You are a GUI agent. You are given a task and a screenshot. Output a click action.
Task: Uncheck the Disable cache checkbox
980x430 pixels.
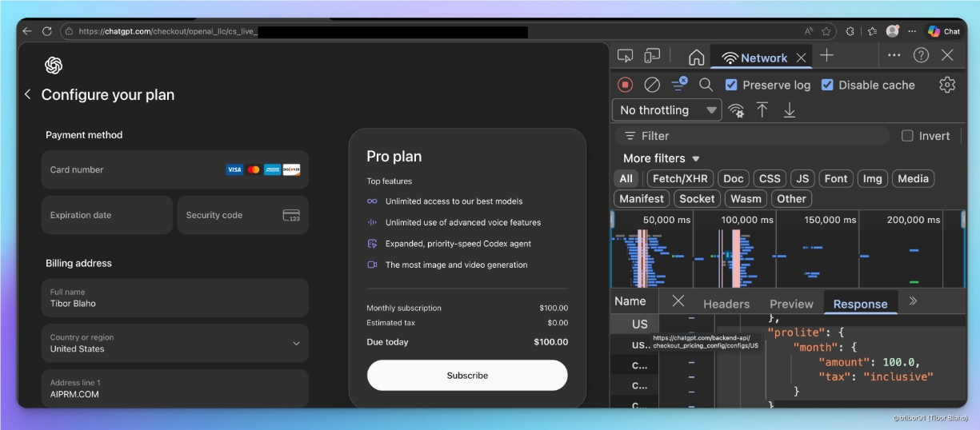pyautogui.click(x=827, y=85)
